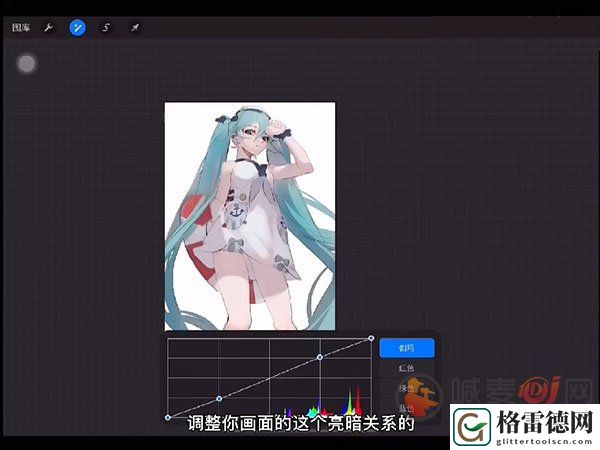Tap the anime character canvas artwork
The width and height of the screenshot is (600, 450).
(250, 216)
